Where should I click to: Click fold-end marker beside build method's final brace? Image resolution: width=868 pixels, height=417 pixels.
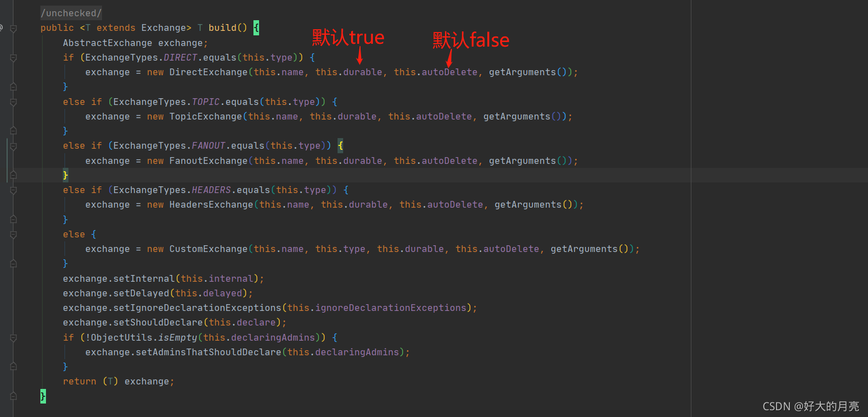pyautogui.click(x=13, y=396)
